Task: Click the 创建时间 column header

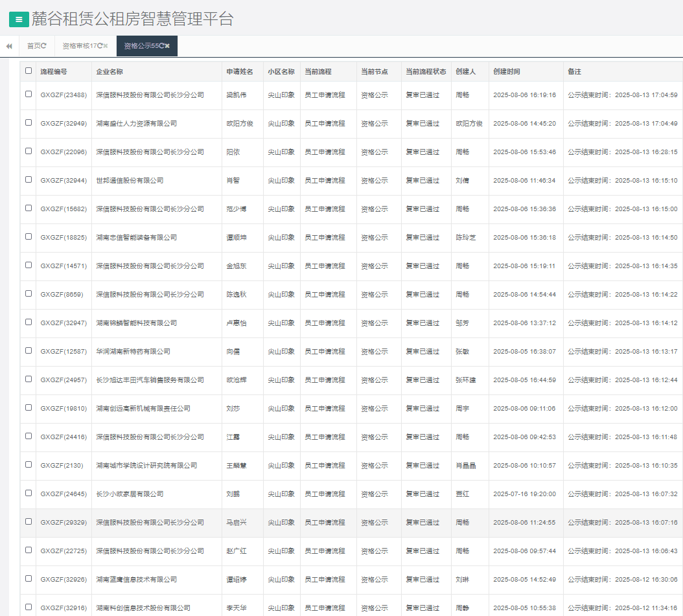Action: (506, 71)
